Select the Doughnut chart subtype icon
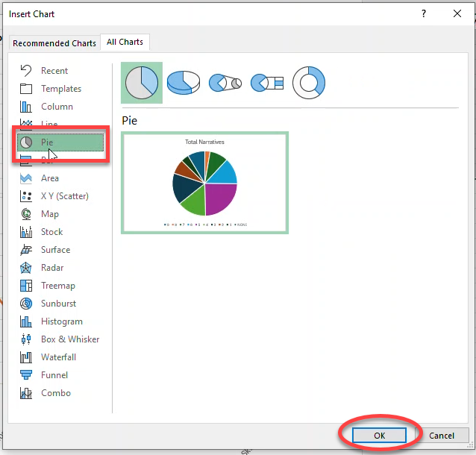Screen dimensions: 476x455 pyautogui.click(x=310, y=83)
